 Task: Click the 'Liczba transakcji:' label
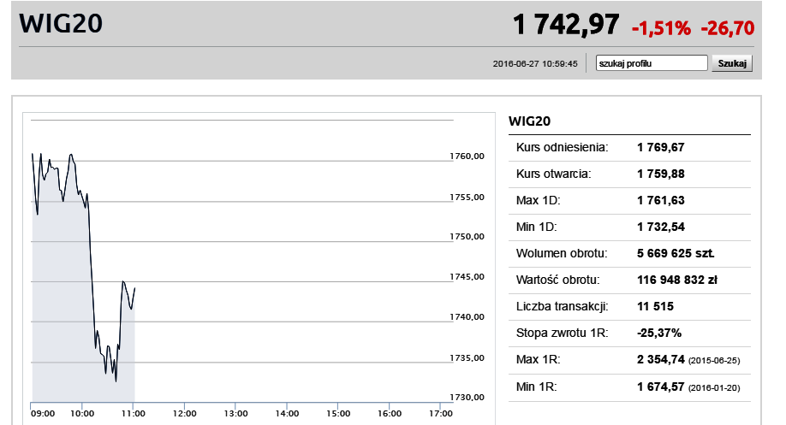[562, 307]
